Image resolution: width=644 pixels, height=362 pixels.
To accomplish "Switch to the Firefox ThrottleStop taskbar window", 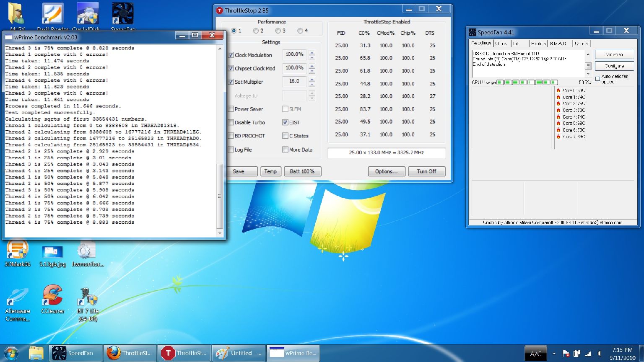I will [x=130, y=353].
